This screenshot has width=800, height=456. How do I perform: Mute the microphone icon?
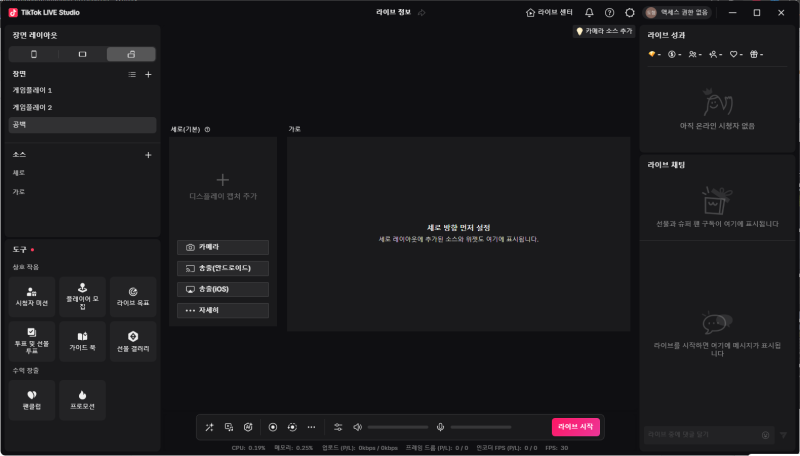point(440,427)
